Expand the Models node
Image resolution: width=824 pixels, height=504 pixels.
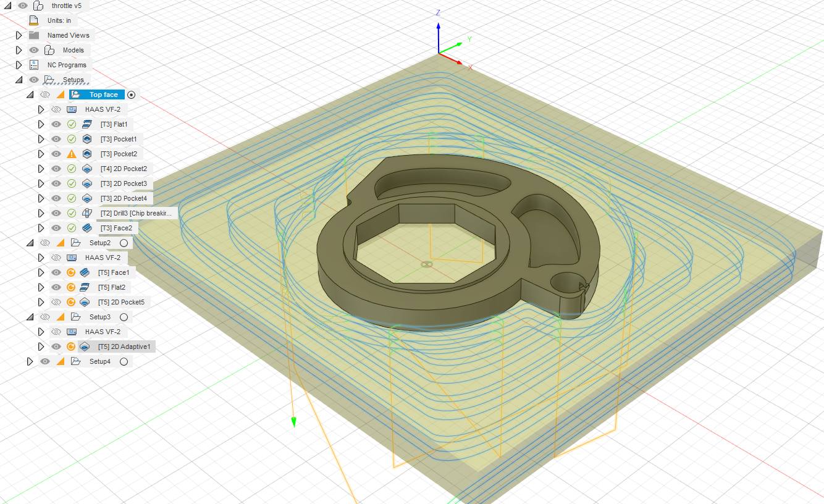pyautogui.click(x=19, y=50)
